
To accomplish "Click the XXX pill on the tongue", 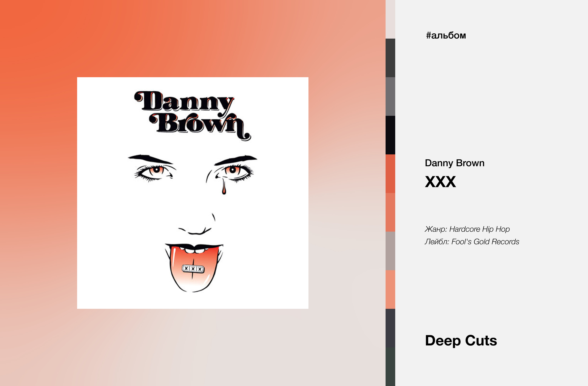I will point(193,269).
